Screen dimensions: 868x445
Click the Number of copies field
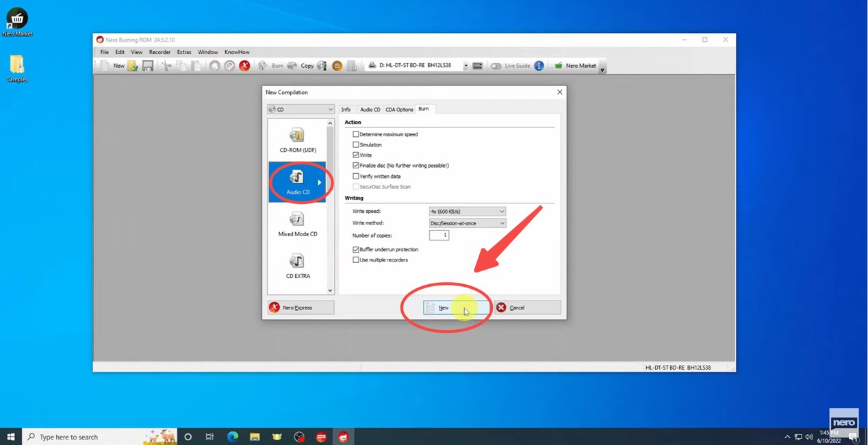click(439, 236)
